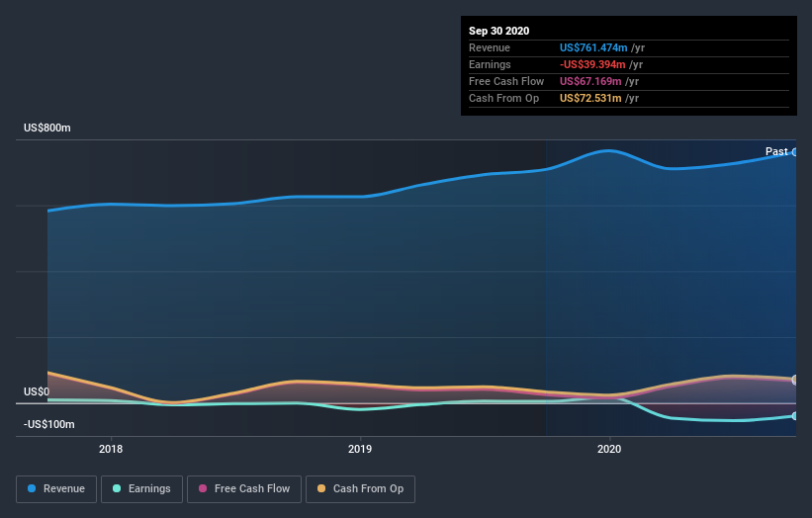Toggle the Cash From Op legend button
812x518 pixels.
[360, 489]
